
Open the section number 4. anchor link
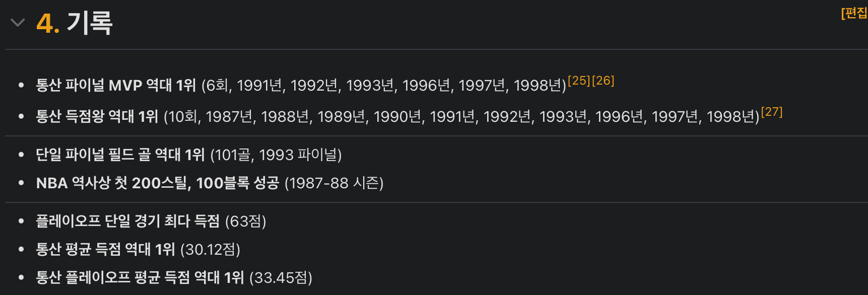point(48,24)
